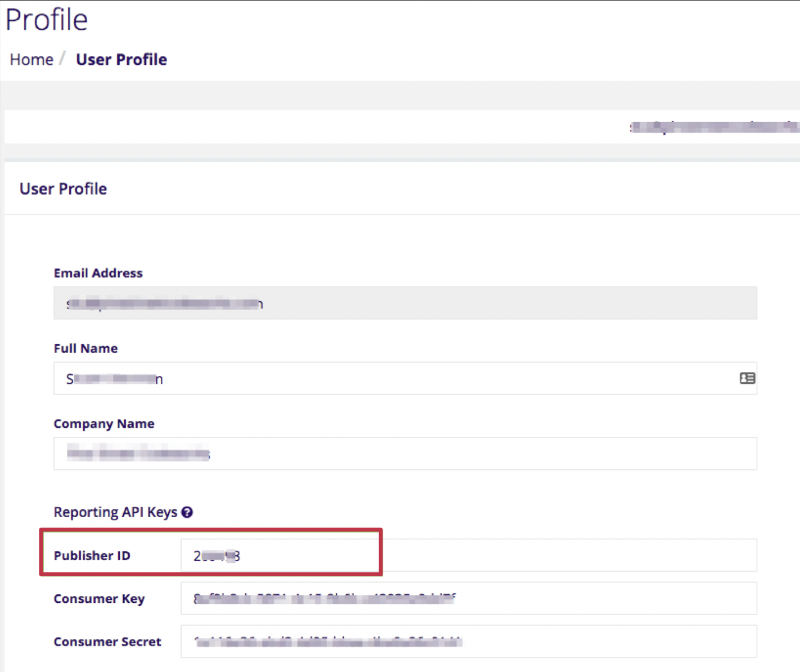Screen dimensions: 800x672
Task: Click the User Profile section title
Action: point(63,188)
